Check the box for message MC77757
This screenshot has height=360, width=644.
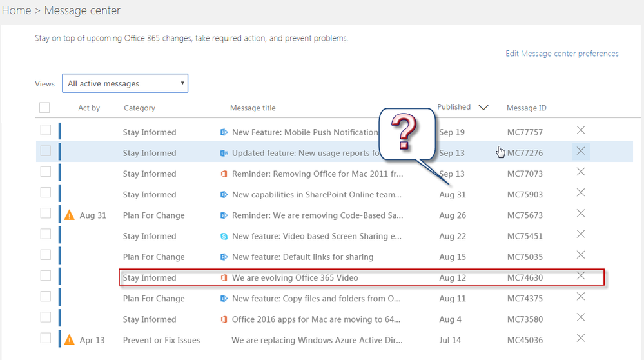pos(46,130)
